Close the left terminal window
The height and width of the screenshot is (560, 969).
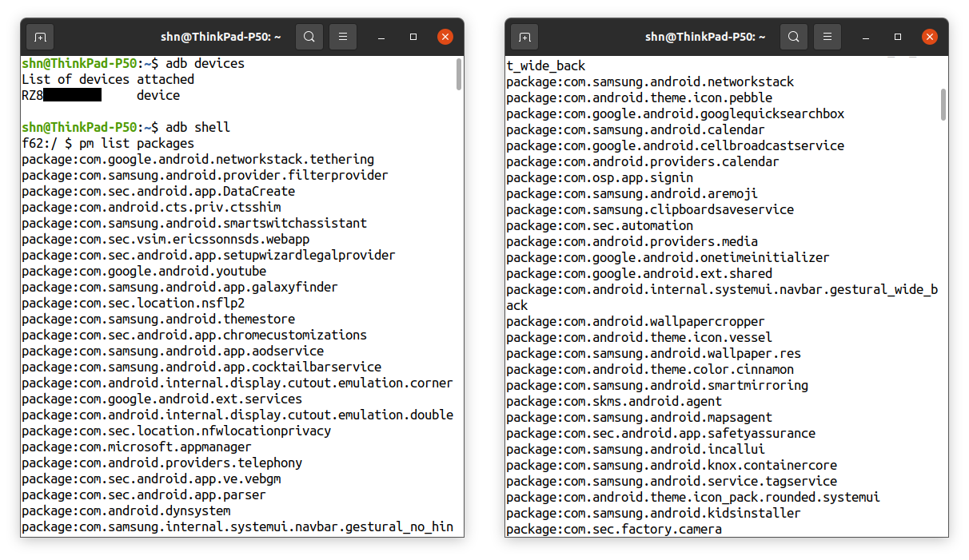(445, 37)
